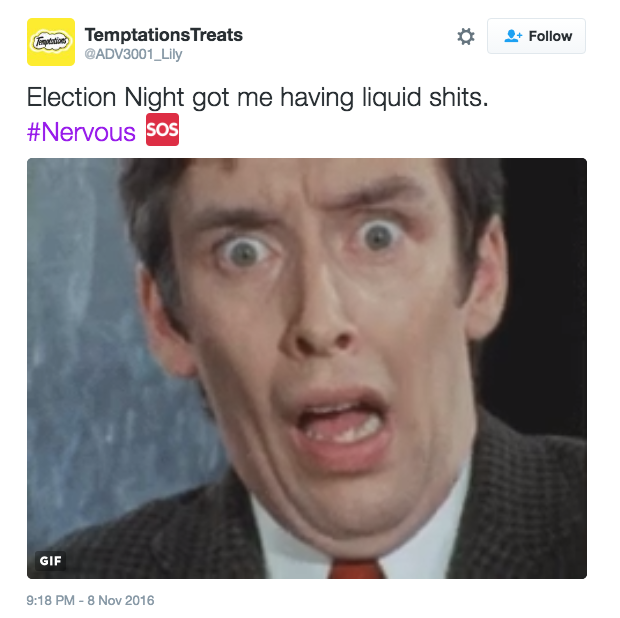The image size is (620, 618).
Task: Click the follow person-plus icon
Action: [x=513, y=36]
